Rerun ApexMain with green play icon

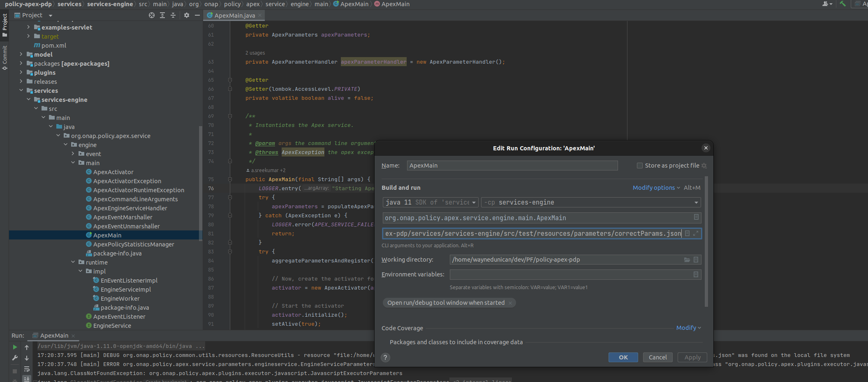[x=15, y=347]
